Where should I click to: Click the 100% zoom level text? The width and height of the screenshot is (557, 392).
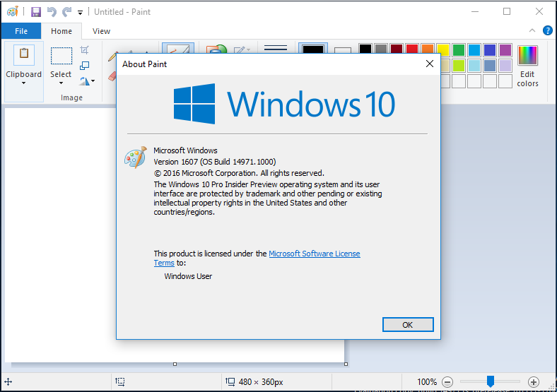point(427,382)
